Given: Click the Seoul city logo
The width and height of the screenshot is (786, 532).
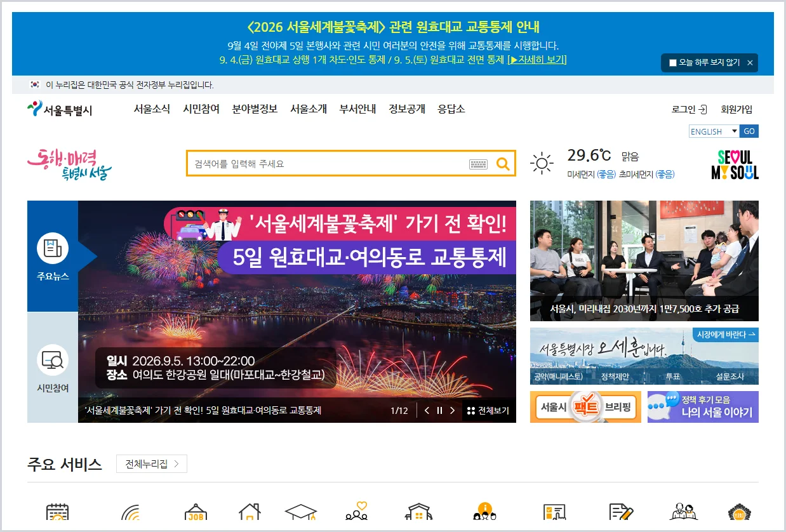Looking at the screenshot, I should coord(60,109).
